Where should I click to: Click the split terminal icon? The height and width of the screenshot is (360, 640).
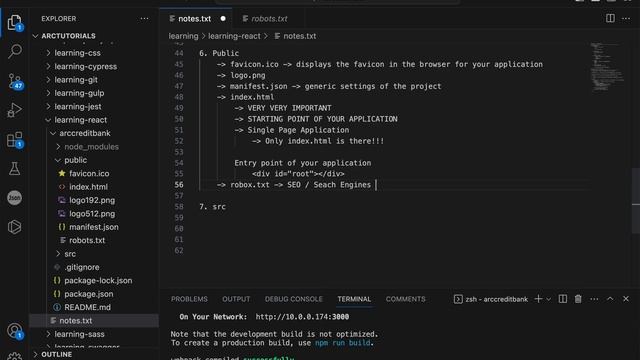(x=562, y=299)
